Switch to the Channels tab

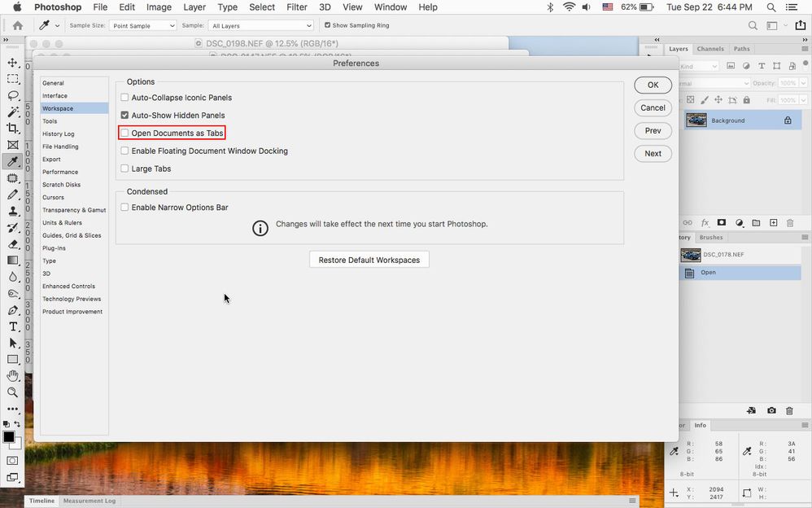pos(710,49)
